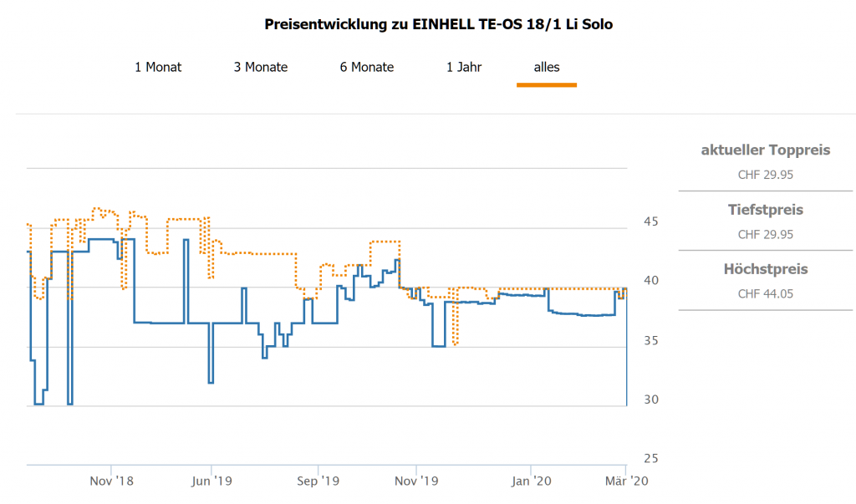Click the CHF 29.95 value under aktueller Toppreis
The image size is (856, 504).
point(765,175)
